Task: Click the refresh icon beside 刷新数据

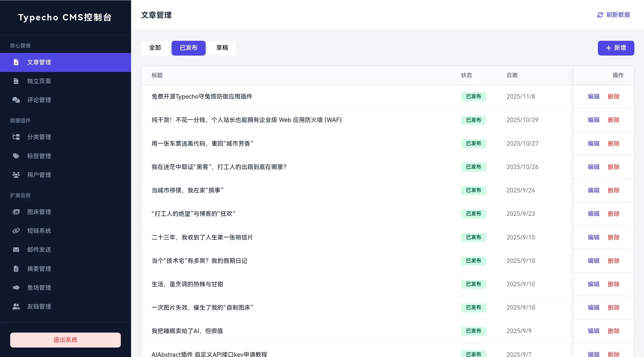Action: coord(600,15)
